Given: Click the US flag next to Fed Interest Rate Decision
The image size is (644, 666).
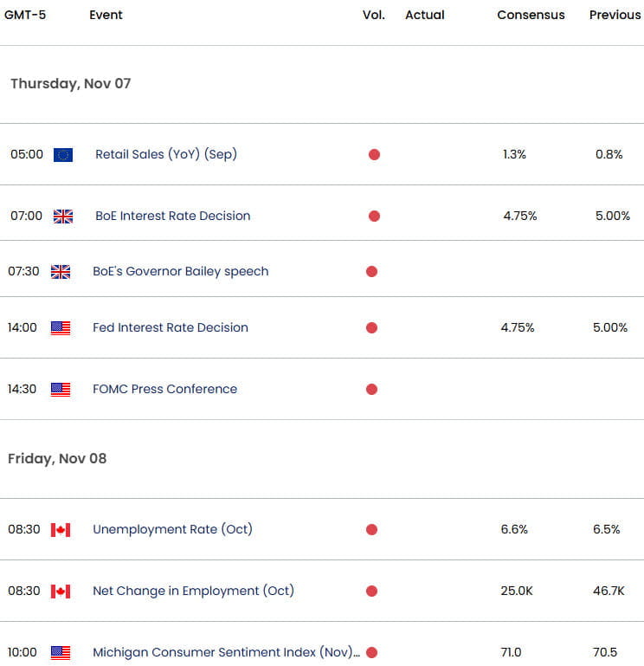Looking at the screenshot, I should pyautogui.click(x=61, y=328).
